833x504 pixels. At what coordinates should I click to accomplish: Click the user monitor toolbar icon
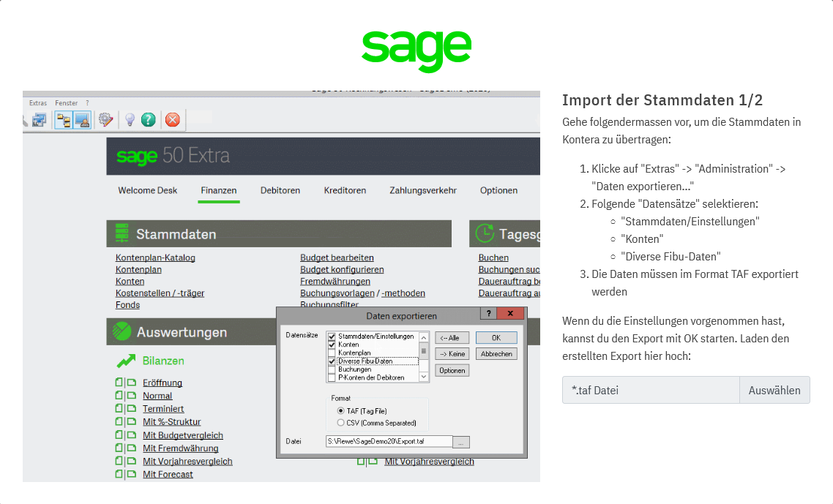[x=82, y=120]
